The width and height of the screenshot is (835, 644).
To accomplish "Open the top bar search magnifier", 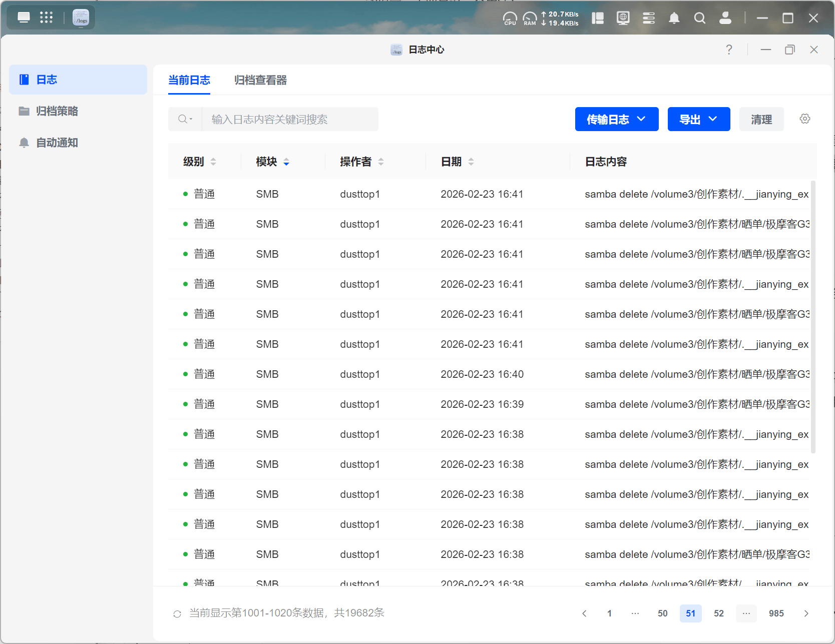I will point(699,19).
